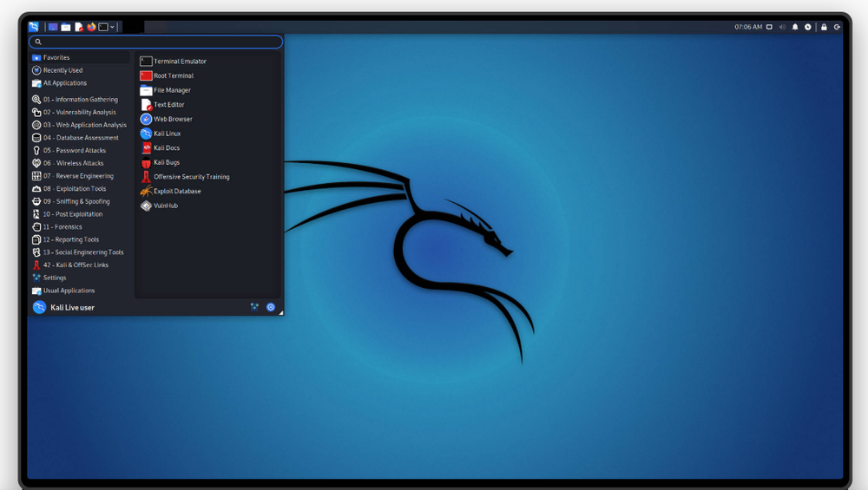Open the Kali Docs entry
The image size is (868, 490).
pyautogui.click(x=208, y=147)
